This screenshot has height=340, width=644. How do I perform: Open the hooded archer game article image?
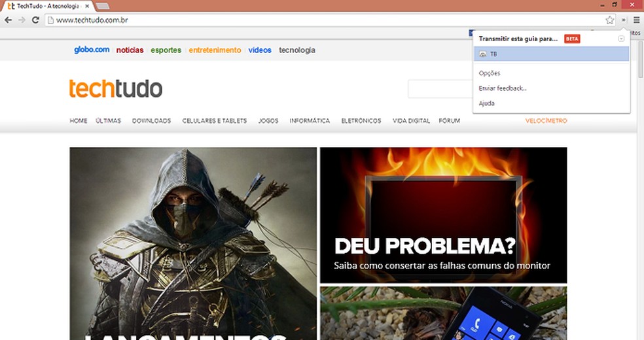[x=193, y=244]
